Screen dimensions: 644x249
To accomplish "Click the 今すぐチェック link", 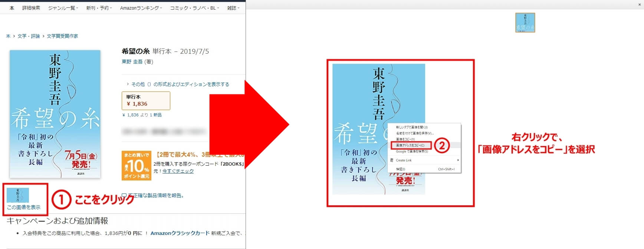I will [x=178, y=171].
